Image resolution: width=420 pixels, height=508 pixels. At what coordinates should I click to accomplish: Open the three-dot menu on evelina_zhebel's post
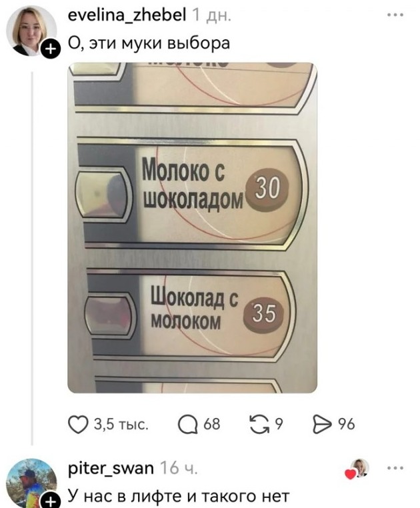click(x=396, y=15)
